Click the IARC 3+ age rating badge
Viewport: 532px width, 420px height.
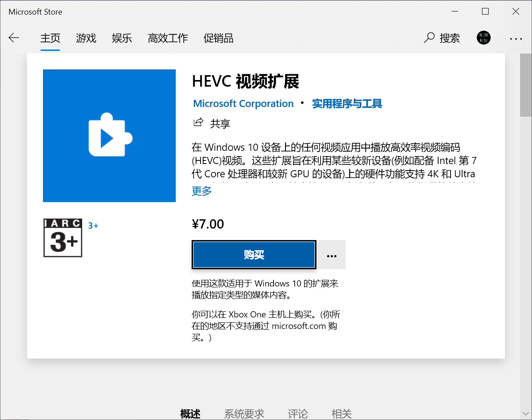click(x=62, y=237)
